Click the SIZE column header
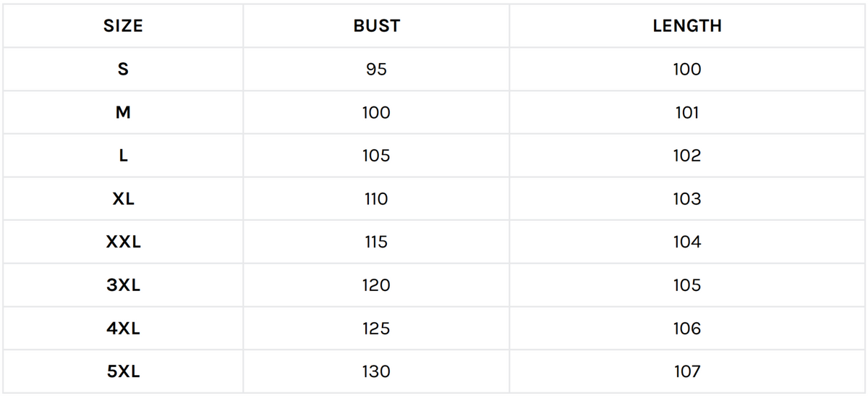The width and height of the screenshot is (868, 396). tap(123, 26)
